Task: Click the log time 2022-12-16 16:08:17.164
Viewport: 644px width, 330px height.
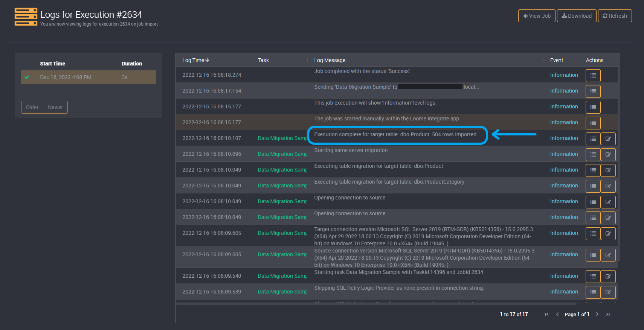Action: click(x=212, y=91)
